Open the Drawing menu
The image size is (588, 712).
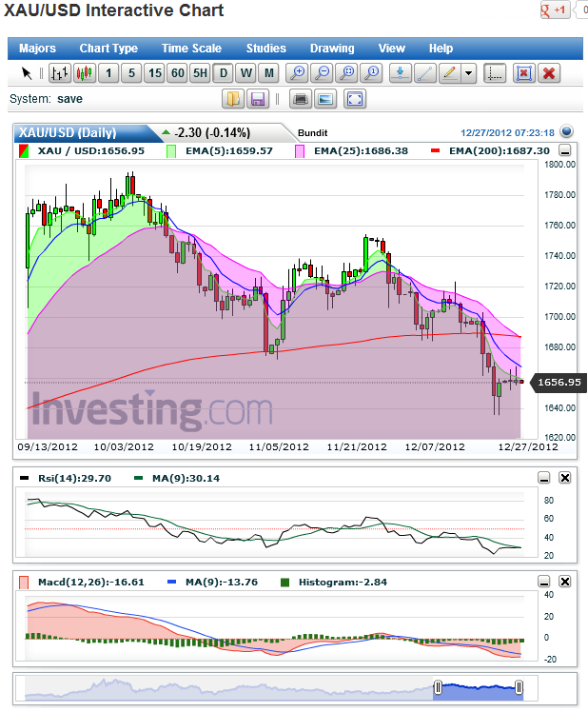(332, 49)
